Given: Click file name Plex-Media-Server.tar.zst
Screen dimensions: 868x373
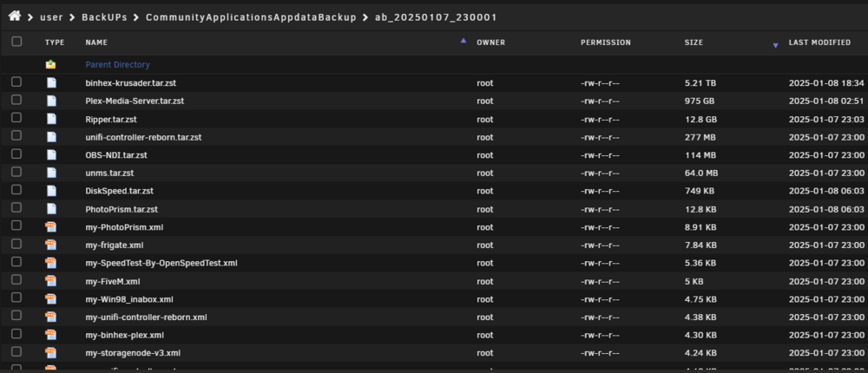Looking at the screenshot, I should pyautogui.click(x=135, y=101).
